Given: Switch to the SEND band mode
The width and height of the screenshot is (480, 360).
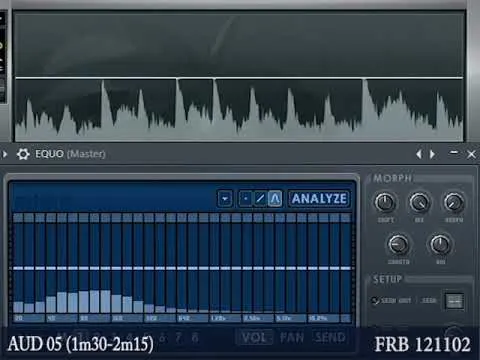Looking at the screenshot, I should pyautogui.click(x=330, y=337).
